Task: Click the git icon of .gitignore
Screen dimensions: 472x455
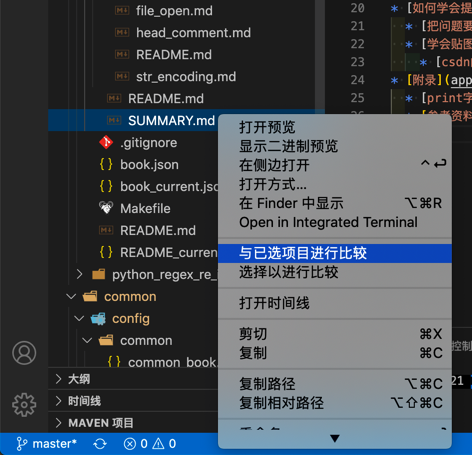Action: 106,142
